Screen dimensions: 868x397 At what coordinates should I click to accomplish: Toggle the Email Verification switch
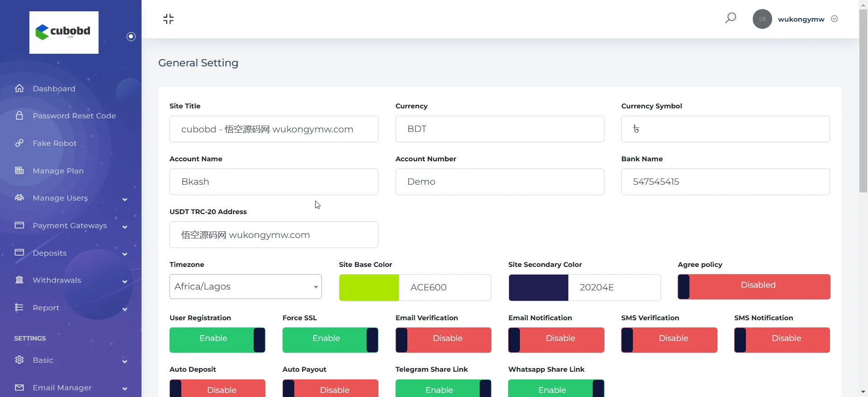[443, 340]
